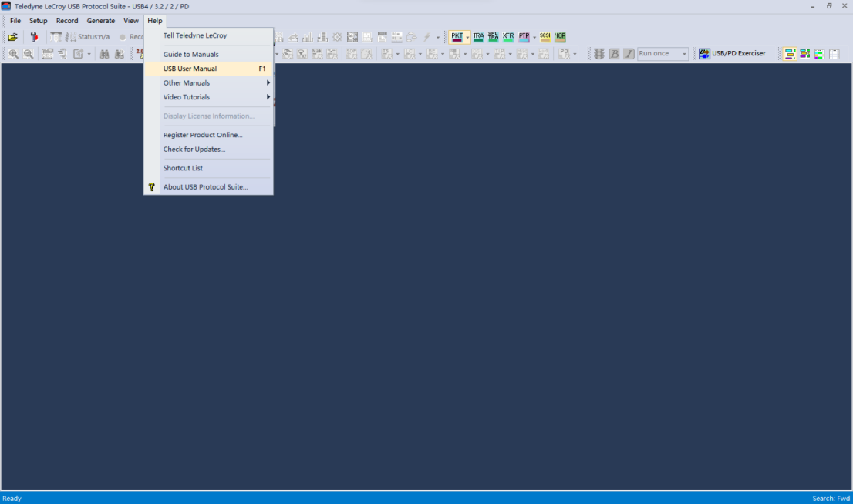
Task: Expand the Other Manuals submenu arrow
Action: pyautogui.click(x=268, y=82)
